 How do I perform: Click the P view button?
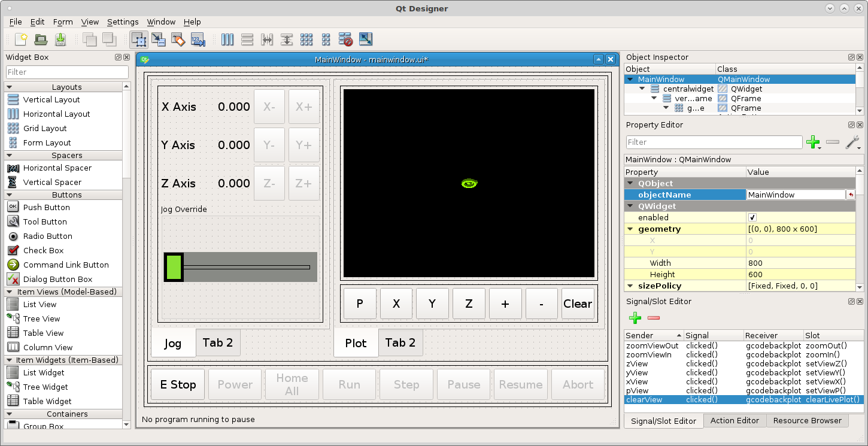coord(360,304)
